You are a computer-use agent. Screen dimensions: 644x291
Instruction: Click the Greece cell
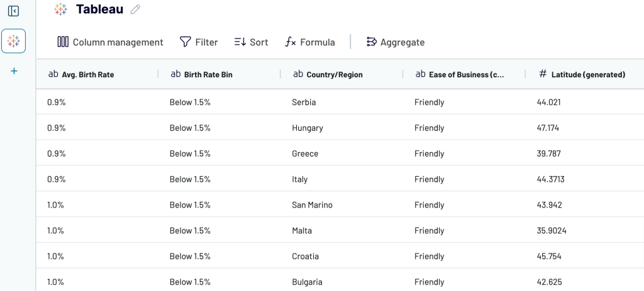pos(305,153)
